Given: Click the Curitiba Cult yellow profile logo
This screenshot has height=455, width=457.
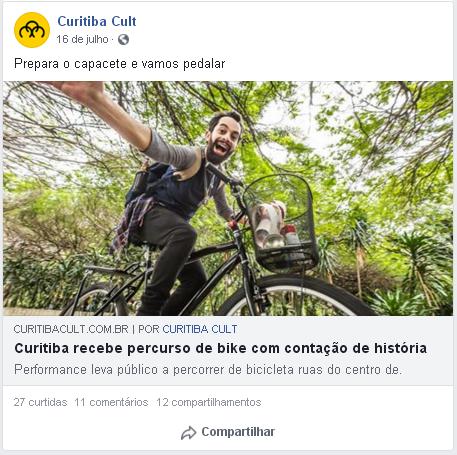Looking at the screenshot, I should pyautogui.click(x=32, y=30).
